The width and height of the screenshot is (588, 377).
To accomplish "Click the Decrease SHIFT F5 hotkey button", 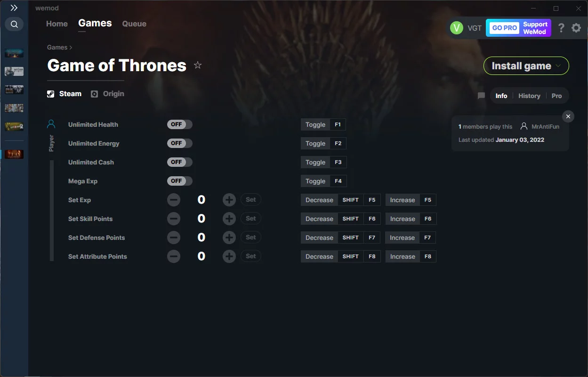I will click(341, 200).
